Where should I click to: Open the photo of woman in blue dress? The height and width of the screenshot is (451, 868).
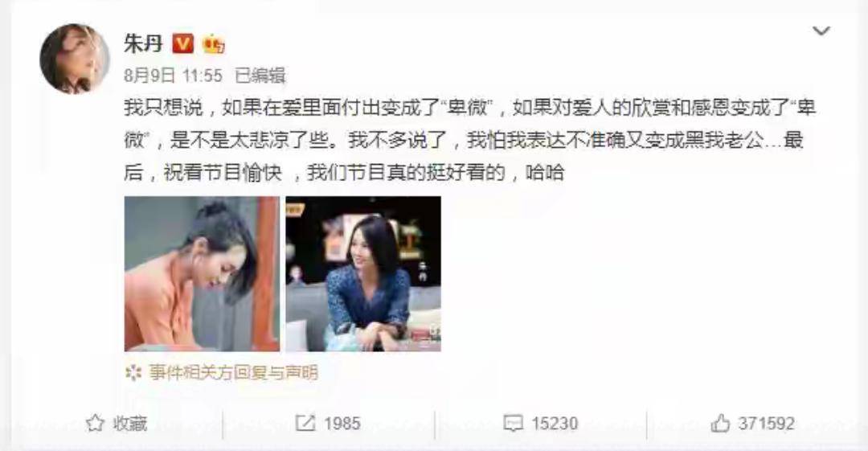(x=363, y=273)
